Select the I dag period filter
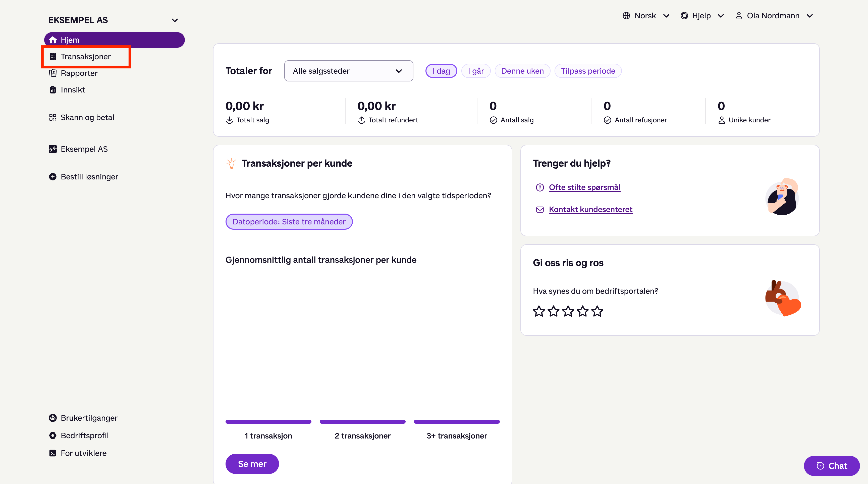Screen dimensions: 868x484 (441, 71)
